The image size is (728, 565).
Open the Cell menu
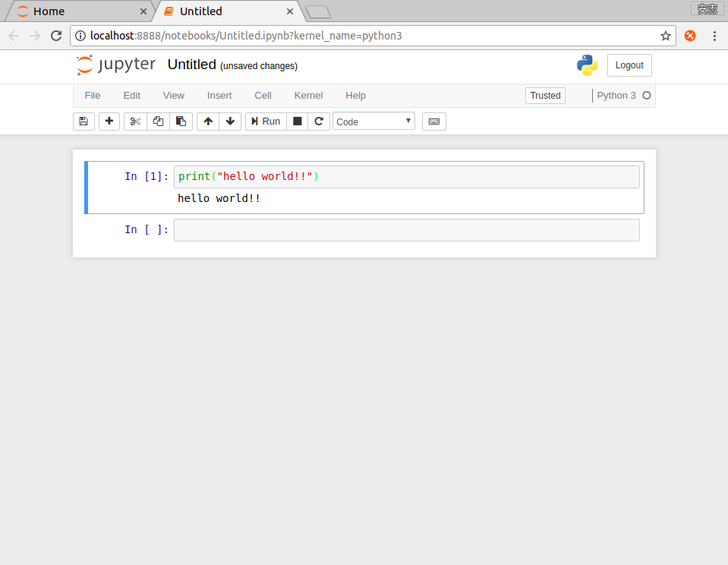pyautogui.click(x=263, y=95)
